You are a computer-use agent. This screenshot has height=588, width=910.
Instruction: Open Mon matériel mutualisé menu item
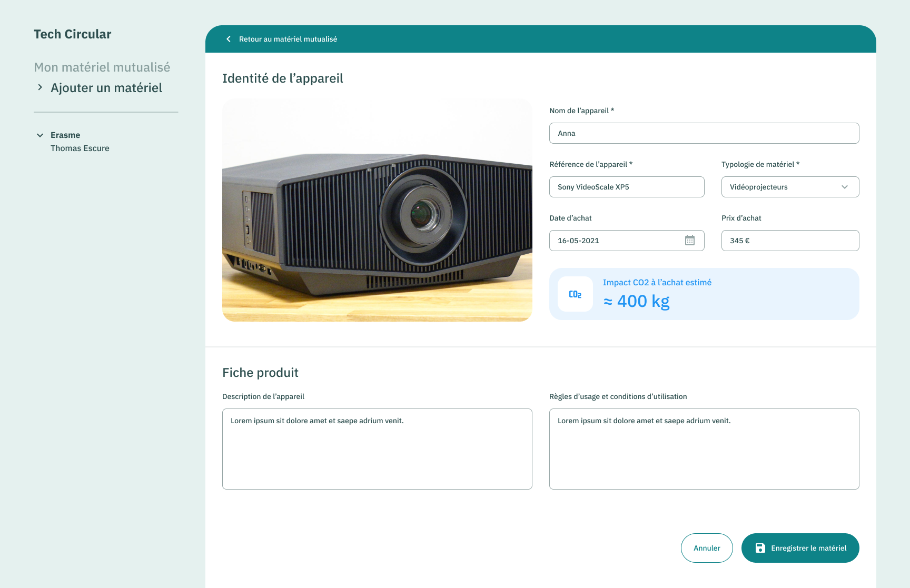tap(102, 67)
